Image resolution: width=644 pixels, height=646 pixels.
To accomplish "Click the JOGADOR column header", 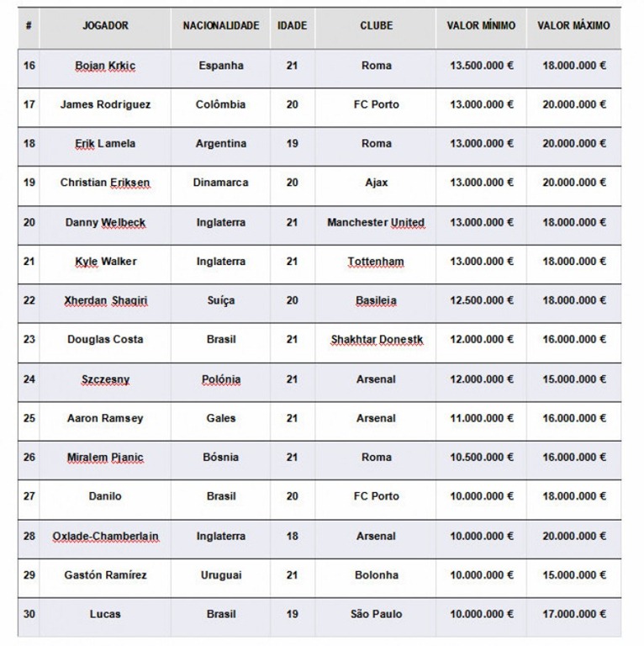I will [105, 25].
